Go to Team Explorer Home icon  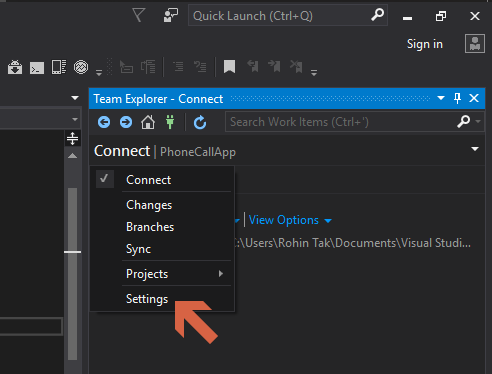click(148, 122)
